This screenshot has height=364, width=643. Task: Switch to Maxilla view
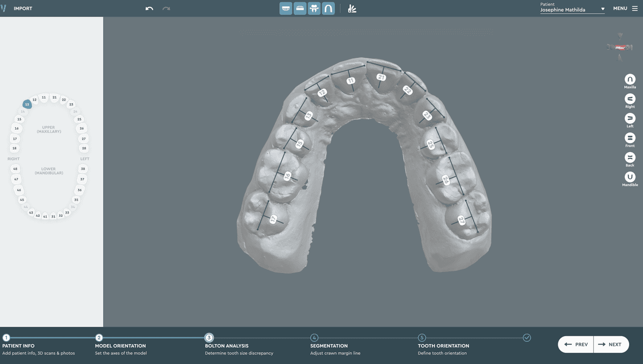click(630, 79)
